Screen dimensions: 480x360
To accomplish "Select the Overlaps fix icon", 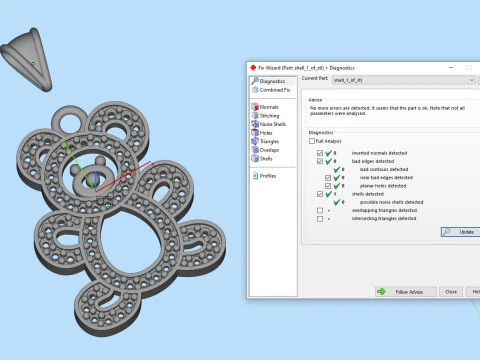I will click(255, 150).
